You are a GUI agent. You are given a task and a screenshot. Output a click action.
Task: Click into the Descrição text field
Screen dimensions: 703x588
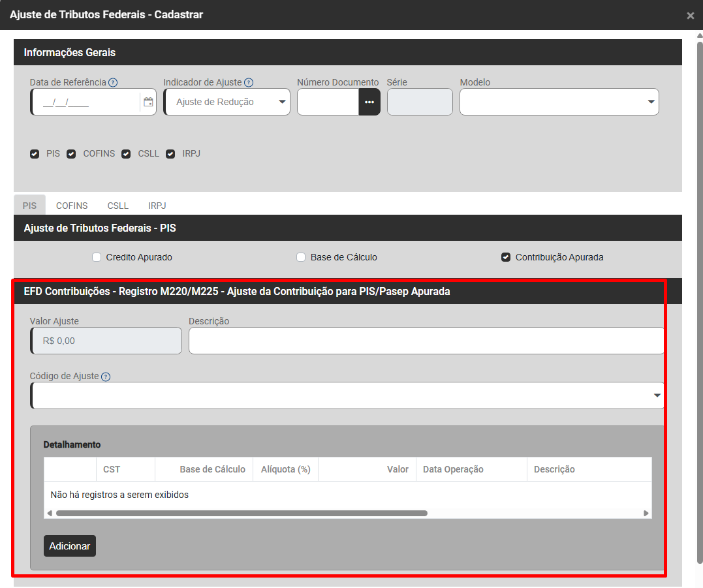click(426, 341)
